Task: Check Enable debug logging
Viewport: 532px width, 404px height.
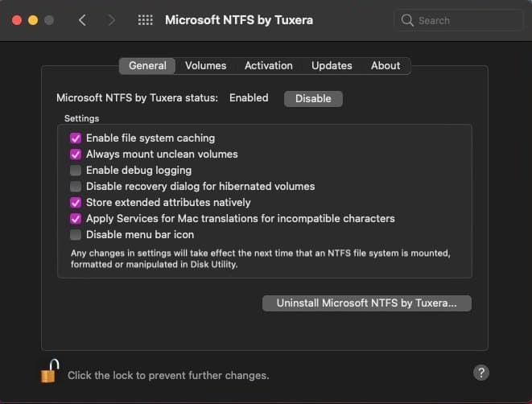Action: point(76,171)
